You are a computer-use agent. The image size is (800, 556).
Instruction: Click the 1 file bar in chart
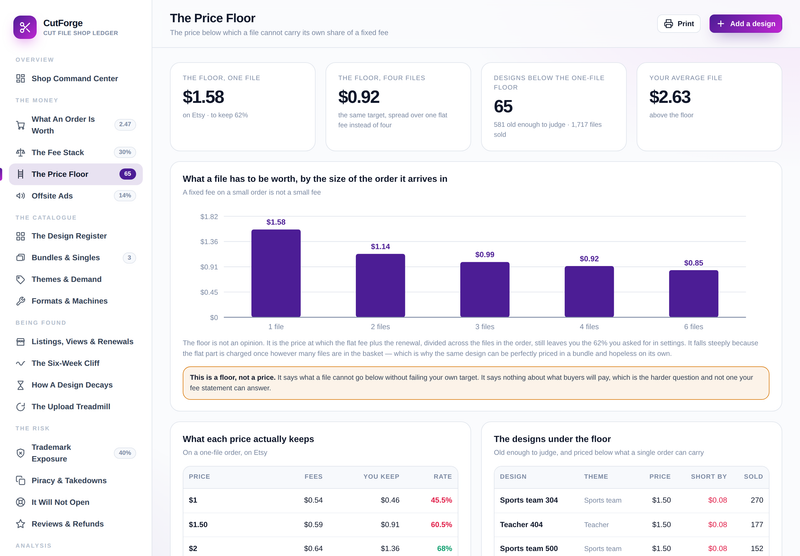pyautogui.click(x=276, y=273)
